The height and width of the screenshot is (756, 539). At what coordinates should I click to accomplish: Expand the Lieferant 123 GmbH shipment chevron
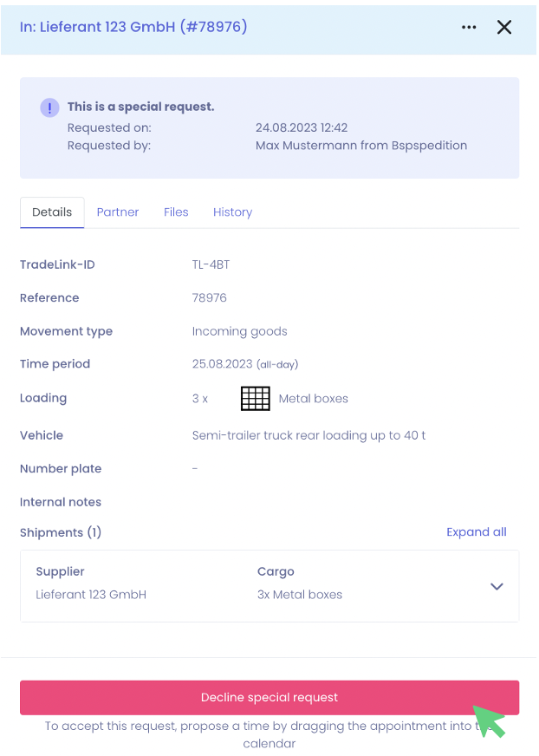click(x=497, y=586)
